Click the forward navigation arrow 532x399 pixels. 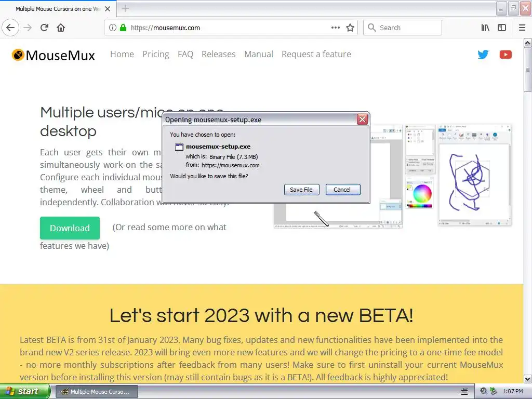point(28,28)
